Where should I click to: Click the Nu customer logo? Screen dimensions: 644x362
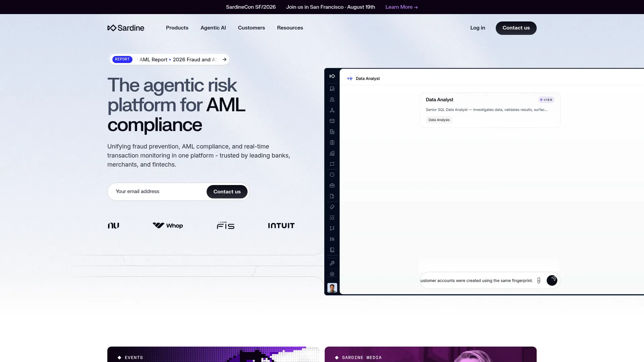point(113,226)
